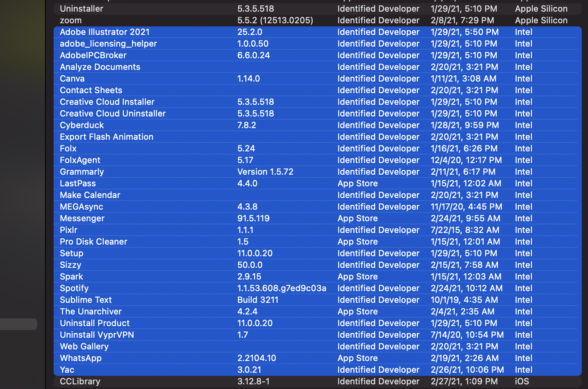The width and height of the screenshot is (588, 389).
Task: Click the Folx application name
Action: pyautogui.click(x=68, y=148)
